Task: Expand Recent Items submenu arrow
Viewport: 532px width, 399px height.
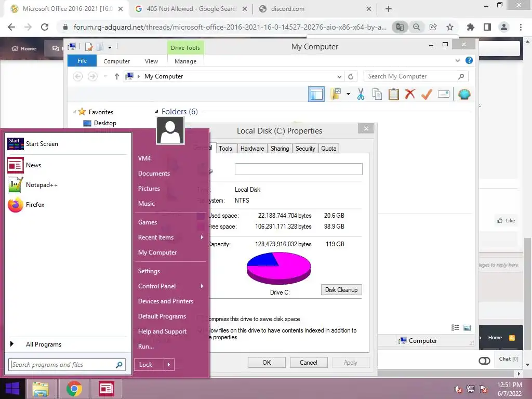Action: click(x=202, y=237)
